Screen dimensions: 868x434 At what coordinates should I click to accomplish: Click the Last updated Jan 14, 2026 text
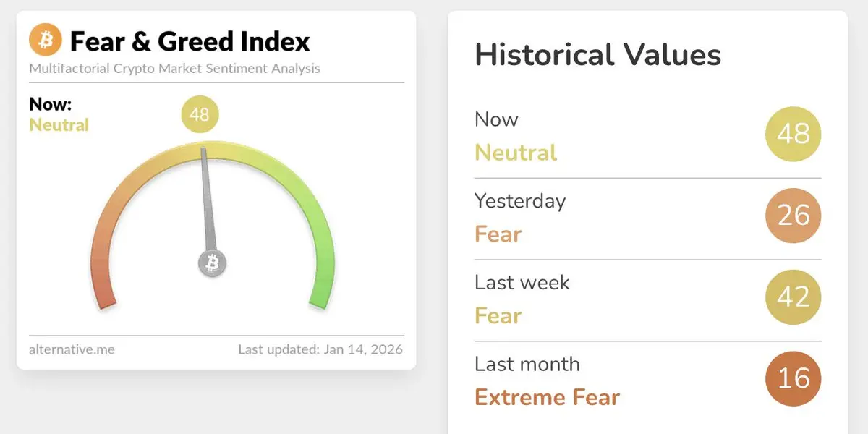click(320, 349)
